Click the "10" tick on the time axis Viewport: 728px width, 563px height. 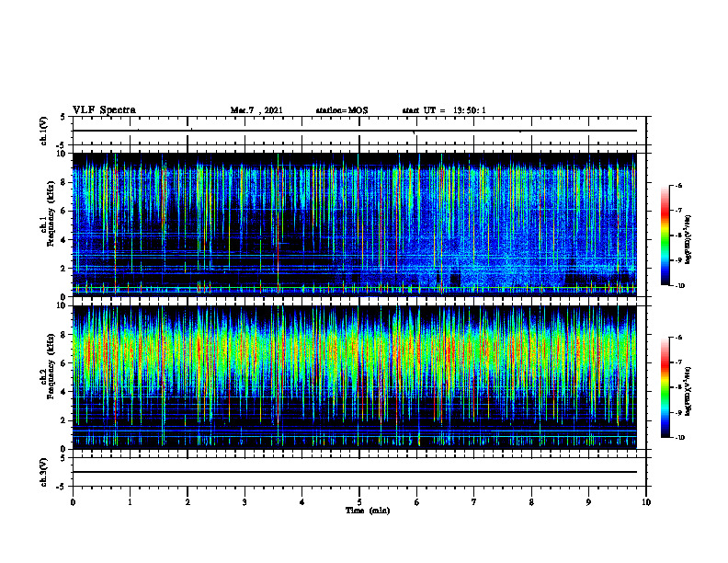click(646, 502)
